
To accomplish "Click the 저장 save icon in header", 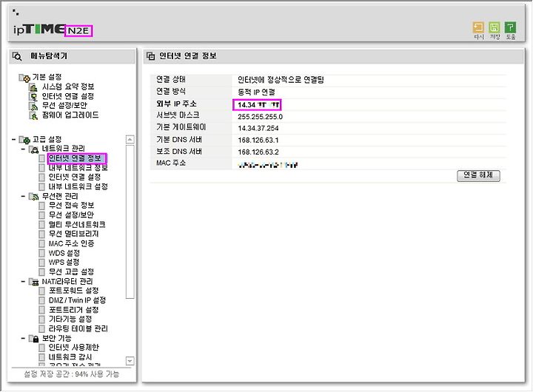I will point(495,27).
